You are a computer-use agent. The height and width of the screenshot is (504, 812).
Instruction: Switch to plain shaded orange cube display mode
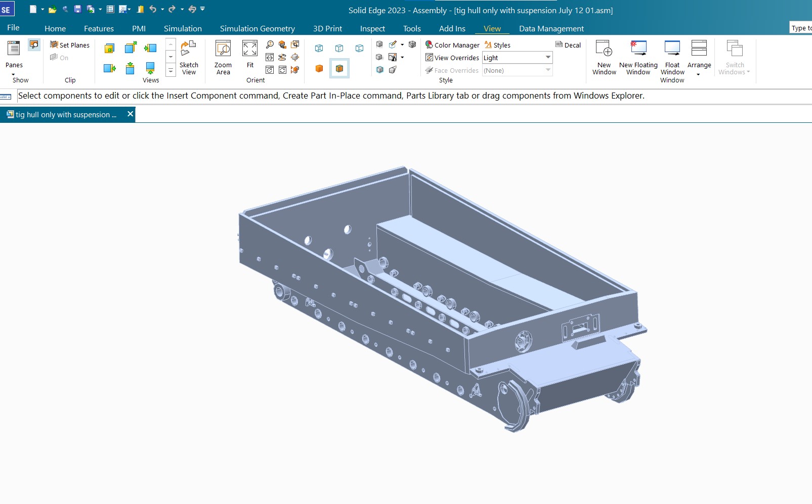tap(319, 68)
